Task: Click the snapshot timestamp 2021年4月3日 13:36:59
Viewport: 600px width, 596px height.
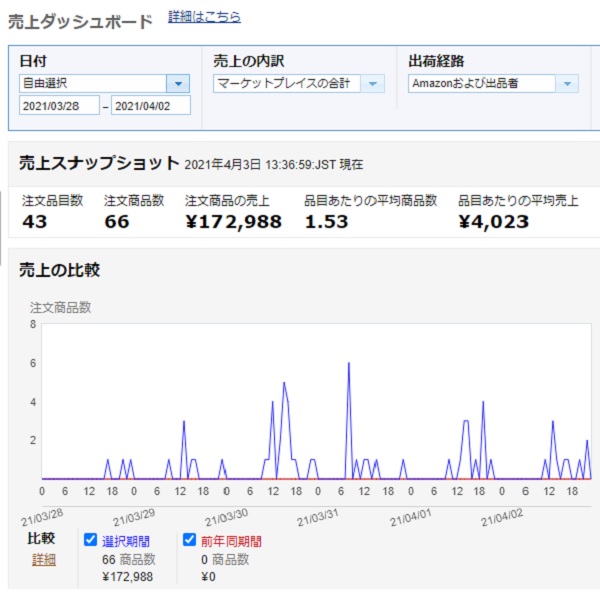Action: click(x=261, y=164)
